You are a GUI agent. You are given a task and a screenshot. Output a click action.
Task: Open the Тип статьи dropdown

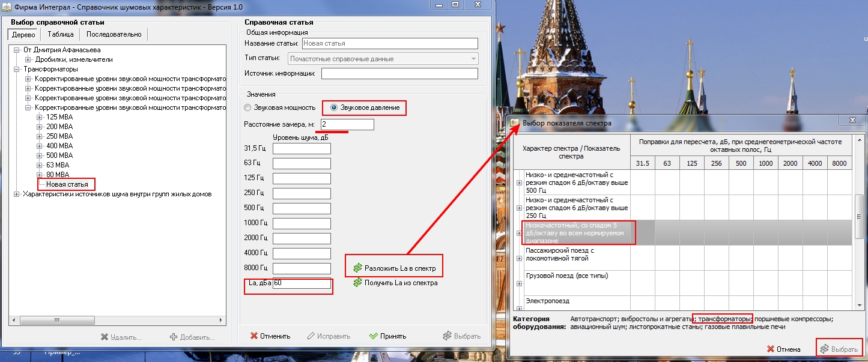(474, 59)
